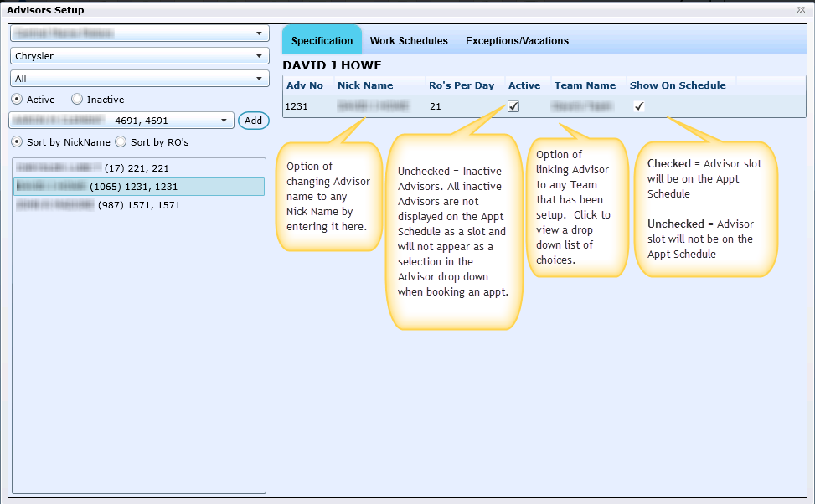
Task: Click the blurred Team Name cell
Action: (582, 107)
